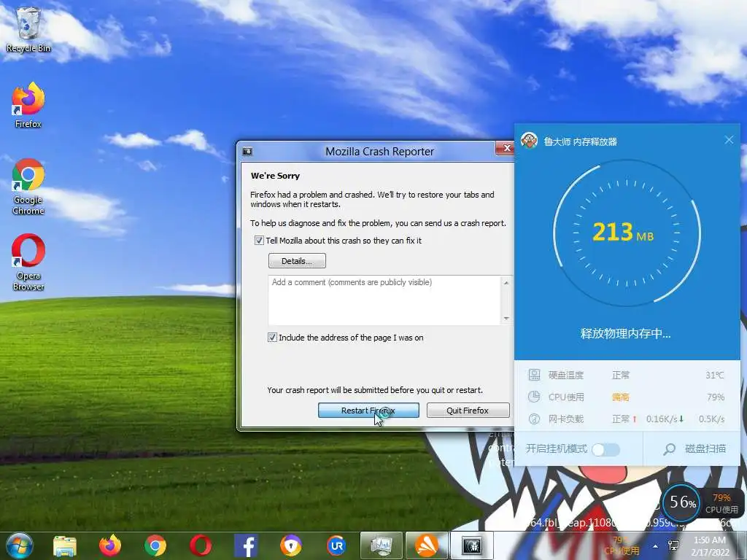Click the Crash Reporter title bar icon

[247, 152]
